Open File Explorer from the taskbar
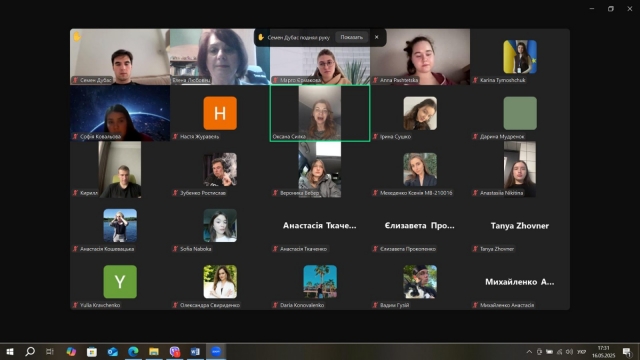 pyautogui.click(x=154, y=351)
